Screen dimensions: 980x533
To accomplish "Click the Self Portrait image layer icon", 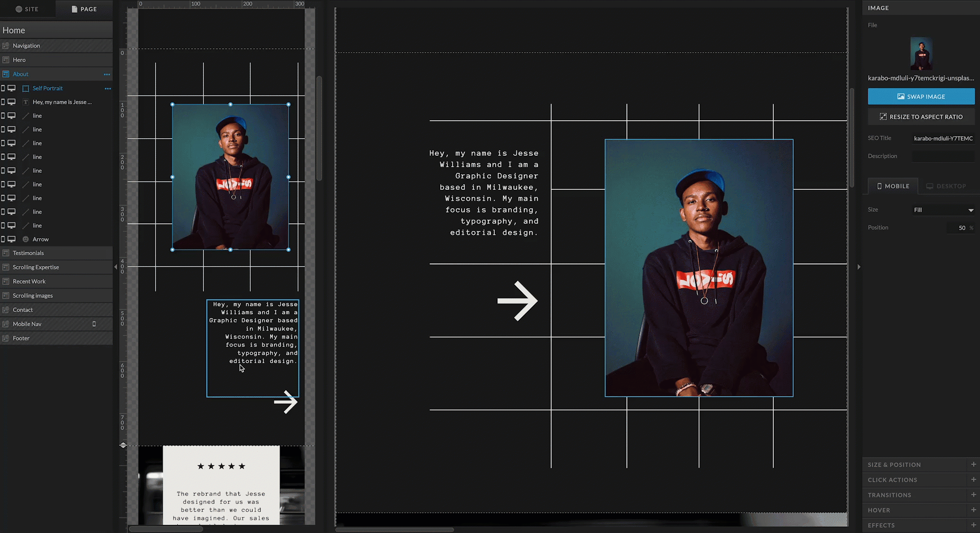I will pos(26,89).
